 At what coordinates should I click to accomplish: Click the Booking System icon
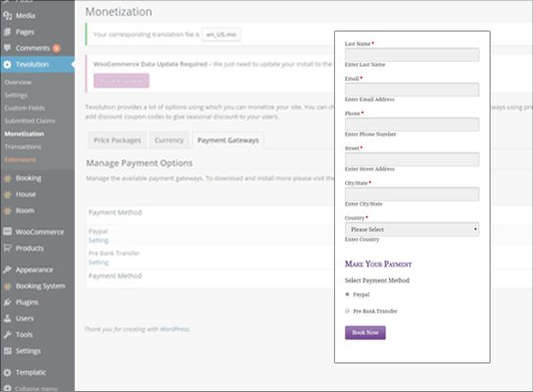[x=8, y=286]
